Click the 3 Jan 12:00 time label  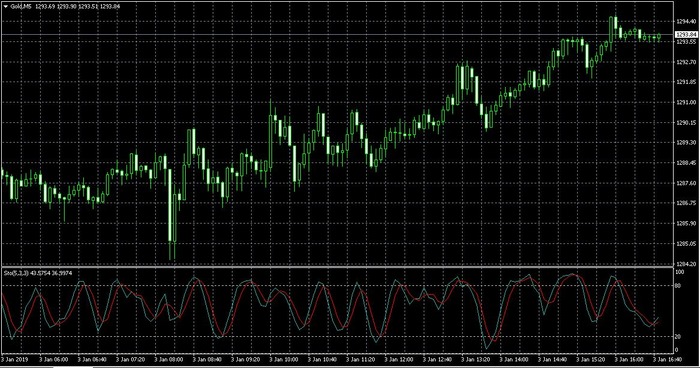pos(399,359)
